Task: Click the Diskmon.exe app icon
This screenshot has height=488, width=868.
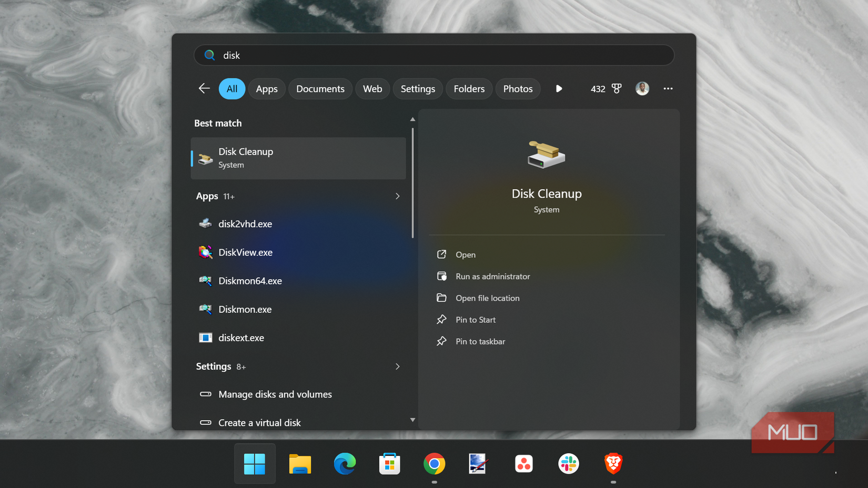Action: pyautogui.click(x=205, y=309)
